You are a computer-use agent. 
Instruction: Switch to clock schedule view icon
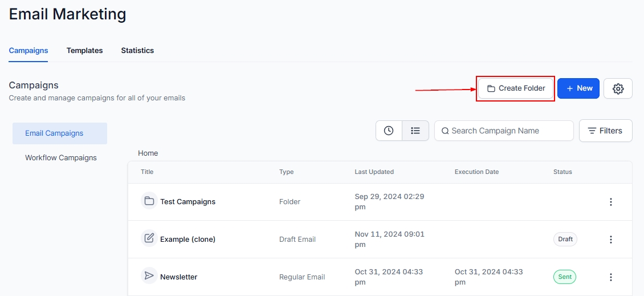[389, 131]
